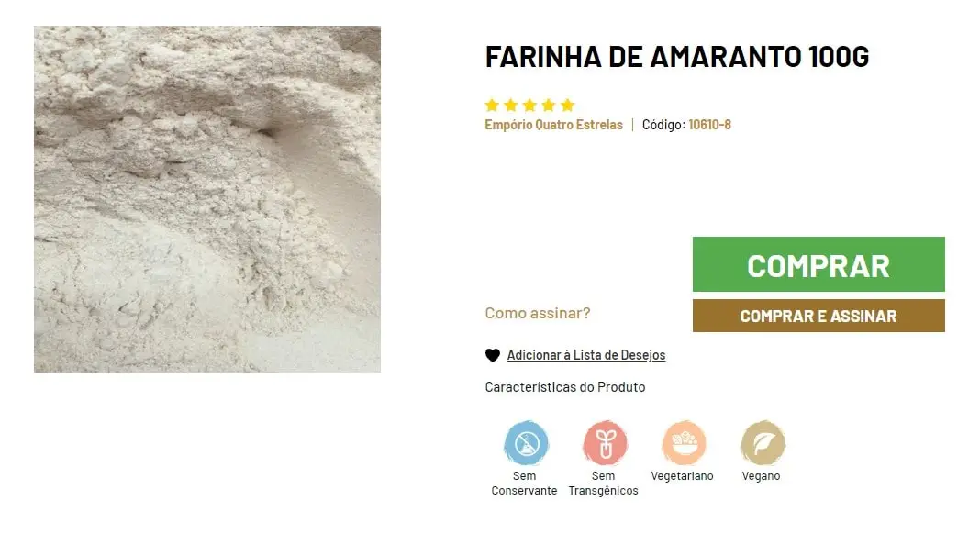Click the Sem Transgênicos red plant icon
Viewport: 980px width, 534px height.
pos(605,443)
